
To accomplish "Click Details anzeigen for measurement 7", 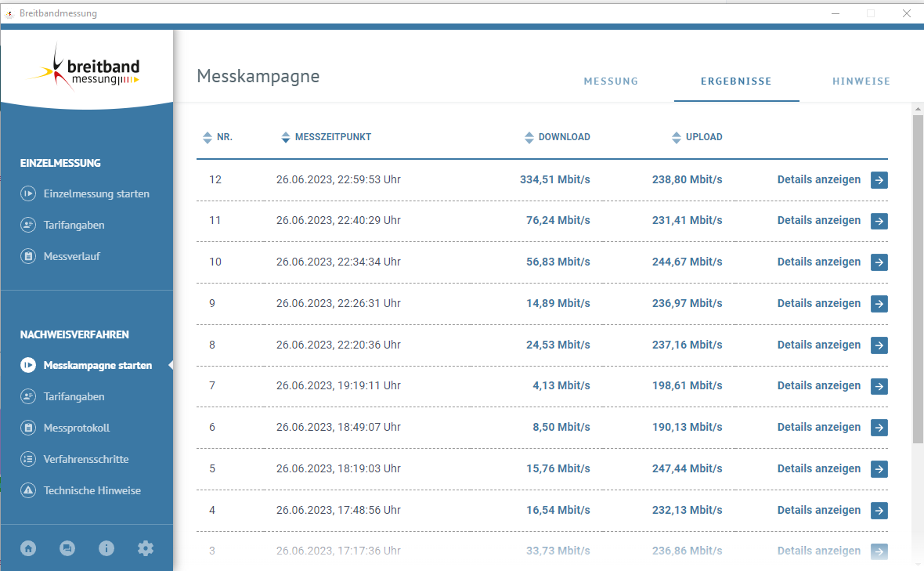I will (x=819, y=385).
